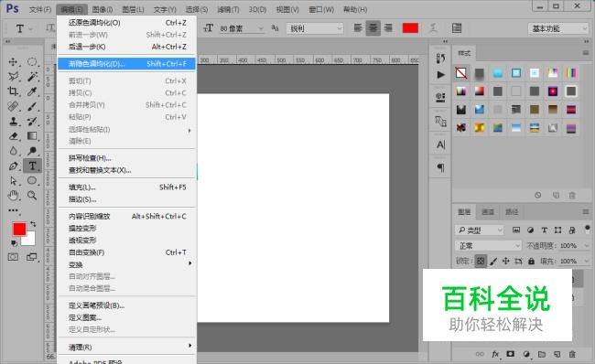Toggle lock transparent pixels
The width and height of the screenshot is (595, 364).
pyautogui.click(x=481, y=261)
